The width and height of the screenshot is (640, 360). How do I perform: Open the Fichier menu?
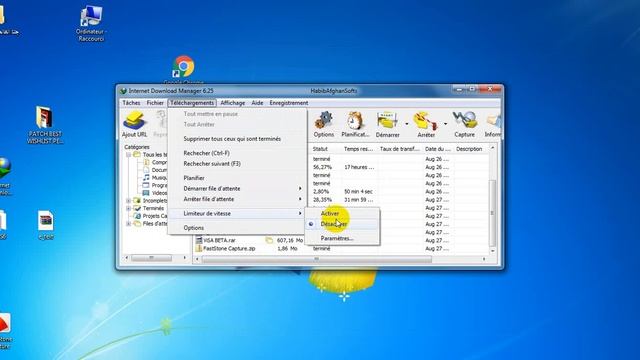[x=155, y=103]
